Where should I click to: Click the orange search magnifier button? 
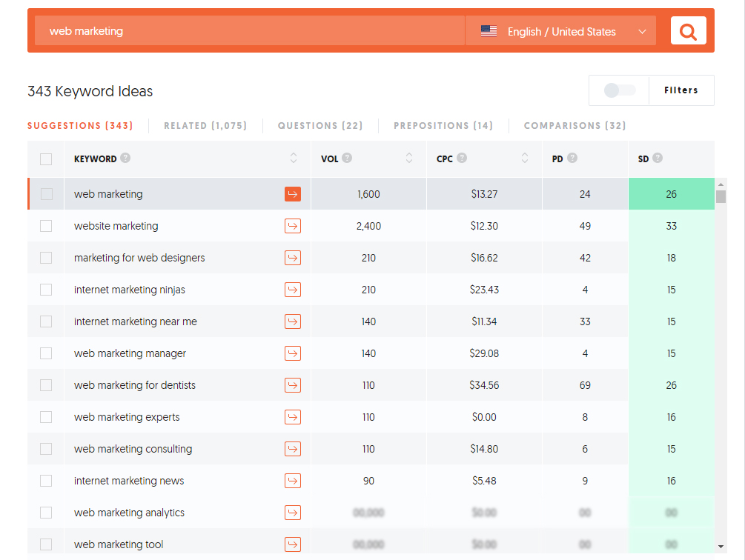coord(688,31)
